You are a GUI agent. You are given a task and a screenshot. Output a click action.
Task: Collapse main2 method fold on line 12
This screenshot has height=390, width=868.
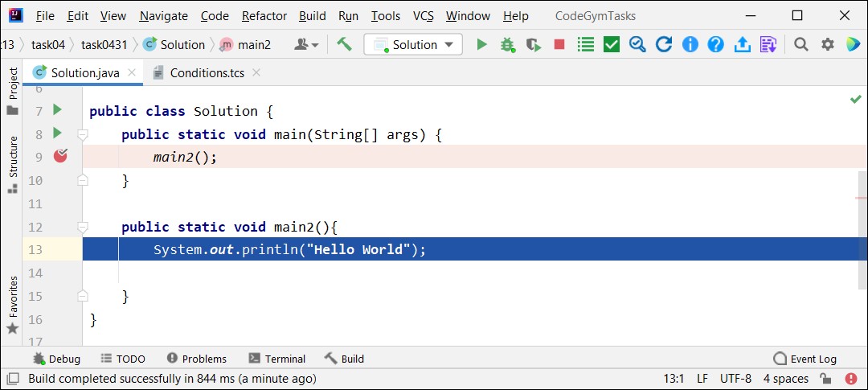pos(83,227)
